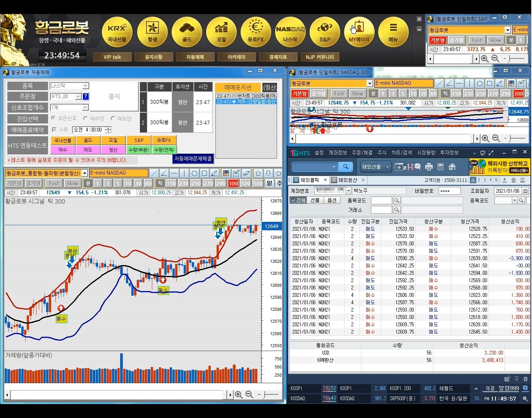
Task: Open the 황금로봇_통합형-돌파형 strategy dropdown
Action: coord(84,173)
